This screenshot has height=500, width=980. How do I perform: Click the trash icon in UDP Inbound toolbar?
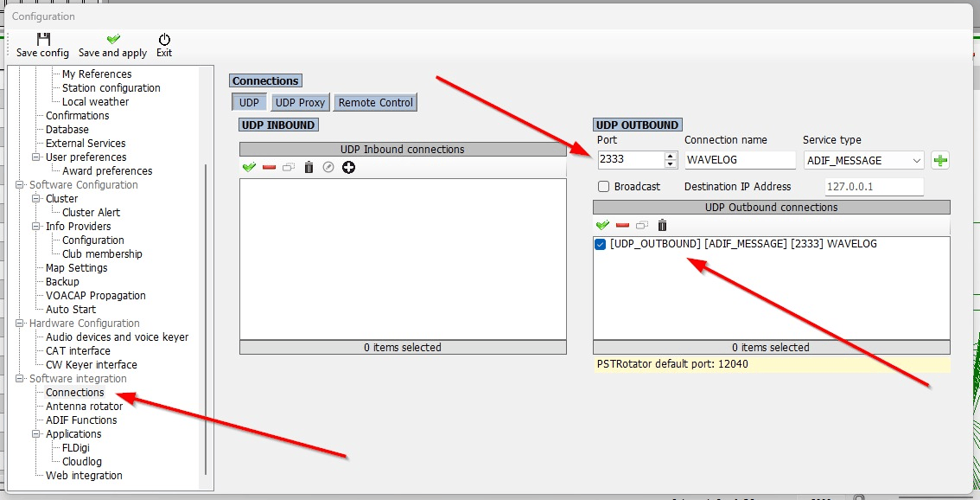(309, 167)
